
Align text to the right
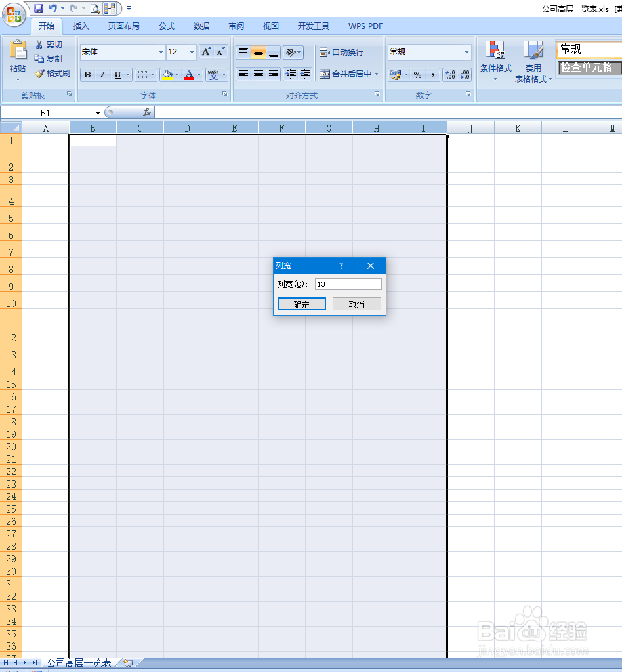(x=274, y=74)
